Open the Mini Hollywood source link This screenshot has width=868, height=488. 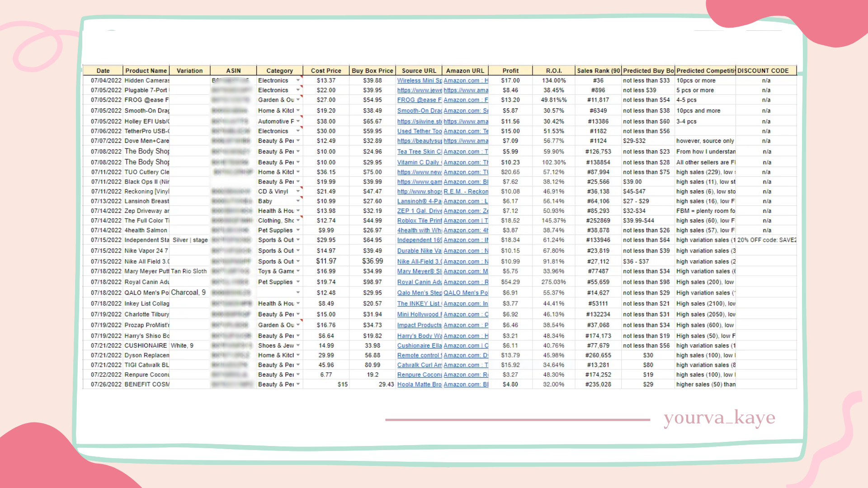click(420, 314)
